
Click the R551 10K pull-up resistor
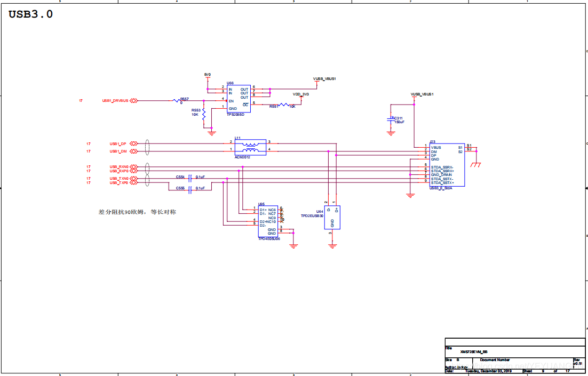[x=282, y=105]
